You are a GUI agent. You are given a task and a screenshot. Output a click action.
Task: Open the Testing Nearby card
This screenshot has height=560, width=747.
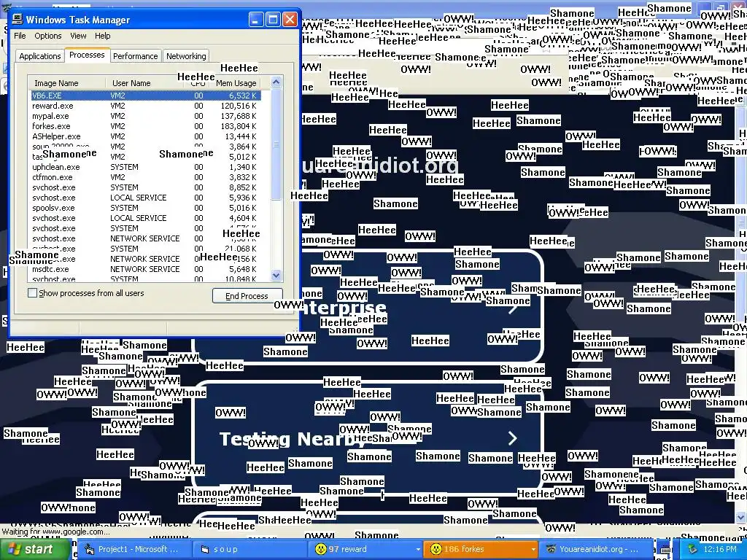pos(368,438)
